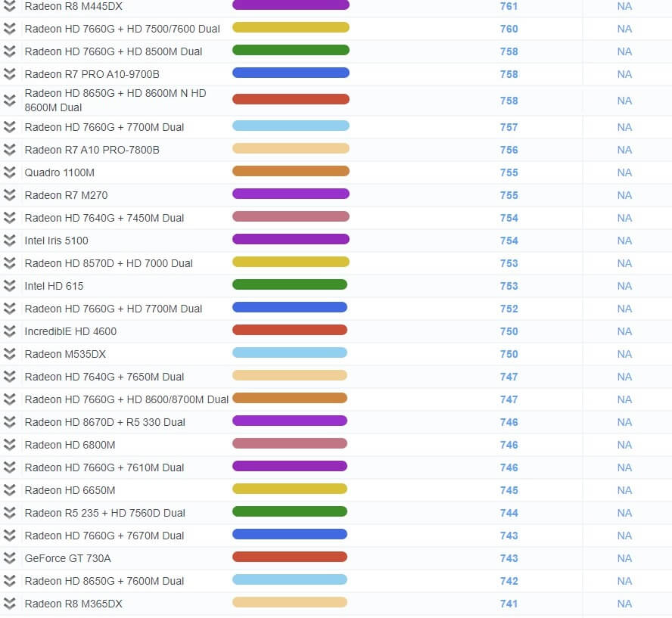The height and width of the screenshot is (618, 672).
Task: Open the Intel HD 615 link
Action: click(54, 287)
